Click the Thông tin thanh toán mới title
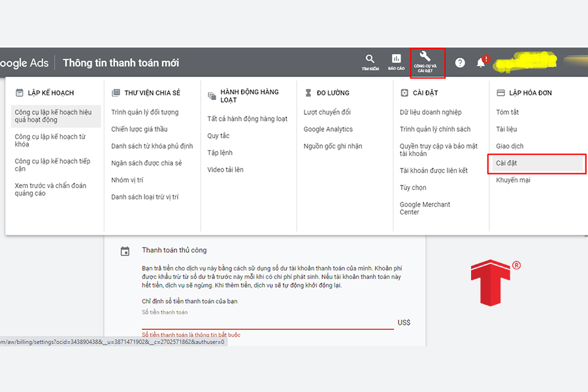588x392 pixels. pyautogui.click(x=121, y=63)
